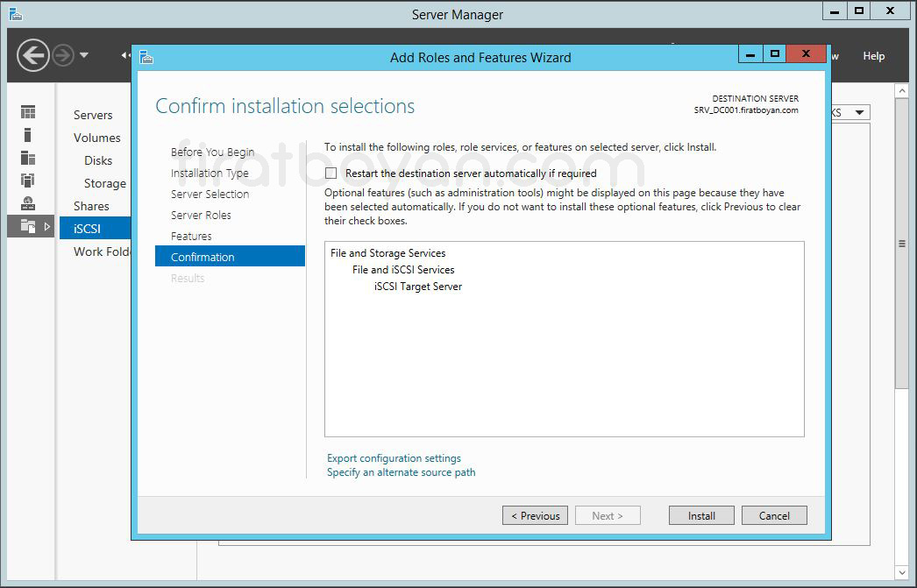
Task: Click Specify an alternate source path
Action: click(x=402, y=472)
